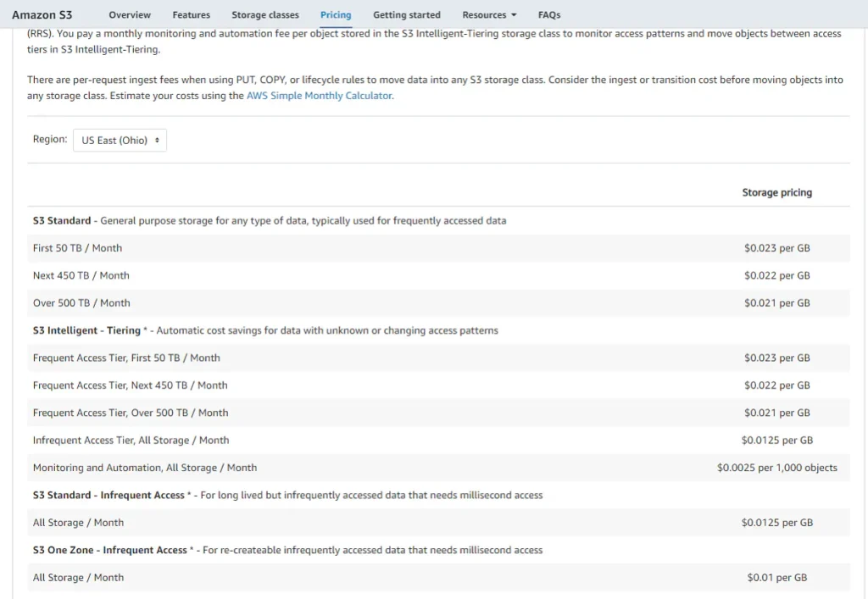Open the AWS Simple Monthly Calculator link
Viewport: 868px width, 599px height.
[320, 96]
